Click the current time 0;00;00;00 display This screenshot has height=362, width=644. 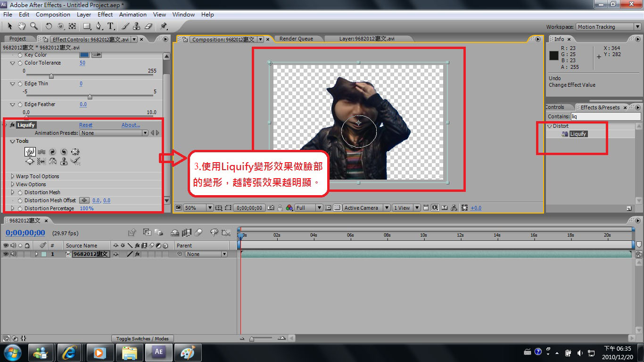coord(25,233)
